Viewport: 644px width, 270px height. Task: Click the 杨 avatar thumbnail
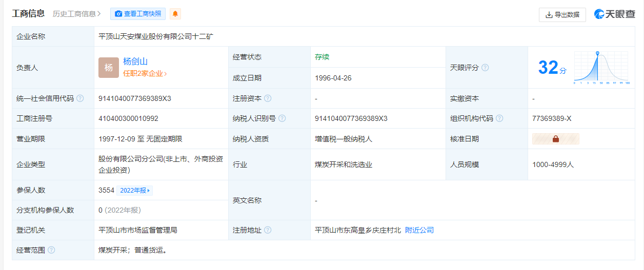109,68
